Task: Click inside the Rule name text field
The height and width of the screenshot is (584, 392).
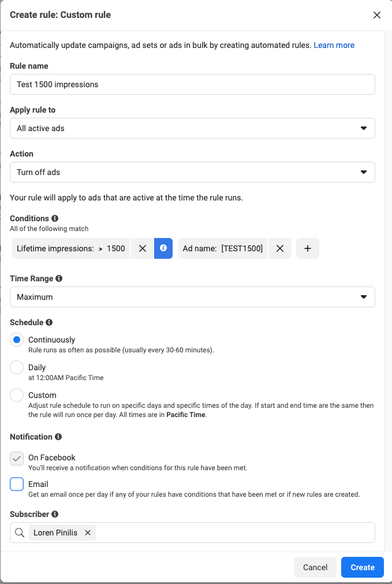Action: (x=192, y=84)
